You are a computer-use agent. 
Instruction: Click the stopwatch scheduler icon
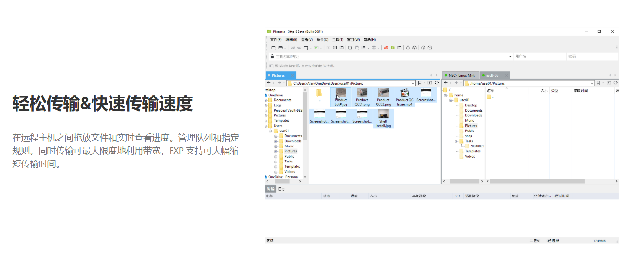click(408, 48)
